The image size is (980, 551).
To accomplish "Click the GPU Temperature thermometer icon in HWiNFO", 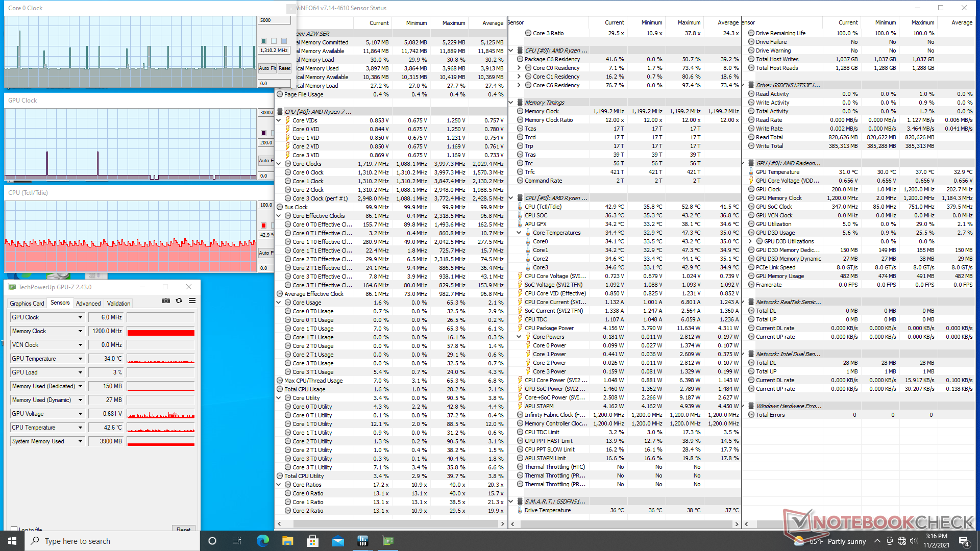I will (751, 172).
